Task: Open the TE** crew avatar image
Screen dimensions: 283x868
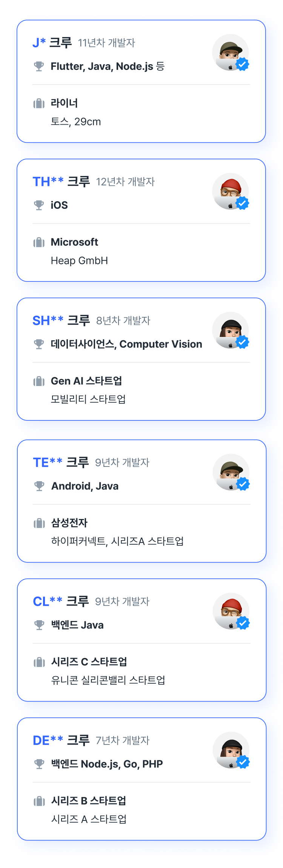Action: pos(231,472)
